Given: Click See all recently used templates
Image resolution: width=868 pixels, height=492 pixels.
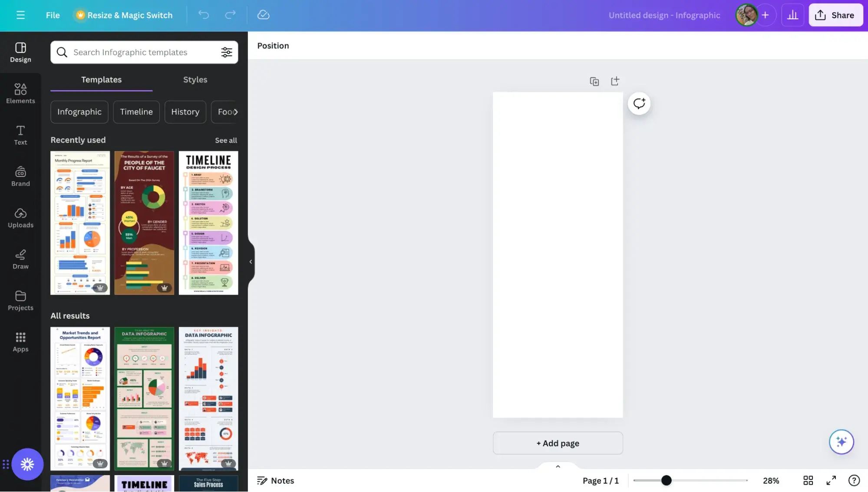Looking at the screenshot, I should pos(226,140).
